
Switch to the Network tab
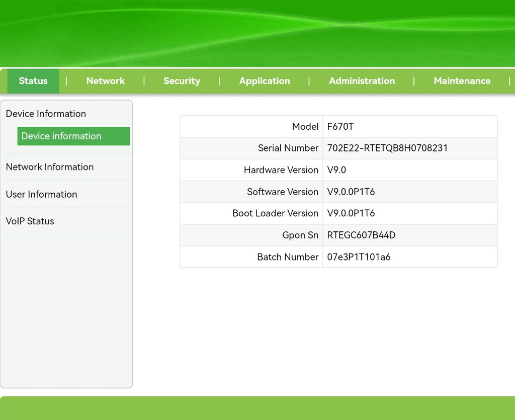point(106,81)
